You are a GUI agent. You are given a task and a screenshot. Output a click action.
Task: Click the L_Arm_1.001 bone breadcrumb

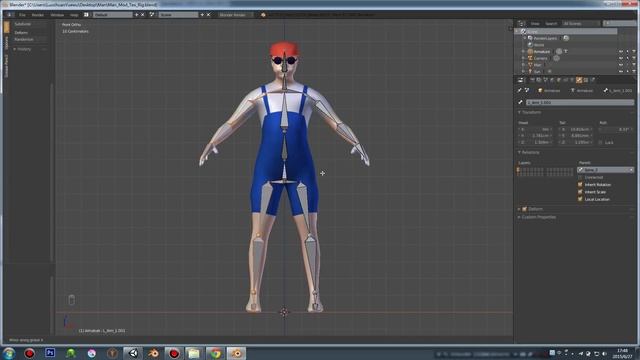point(618,90)
